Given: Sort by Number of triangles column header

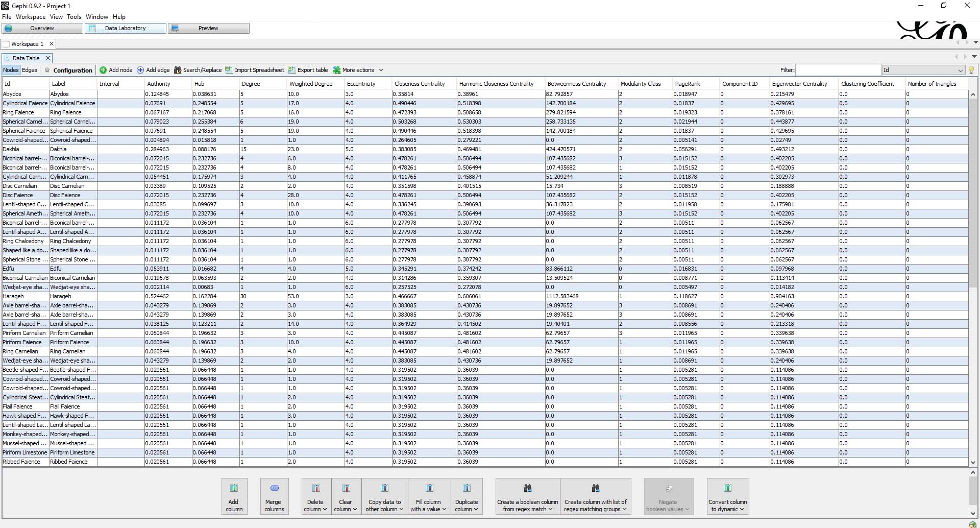Looking at the screenshot, I should [x=937, y=84].
